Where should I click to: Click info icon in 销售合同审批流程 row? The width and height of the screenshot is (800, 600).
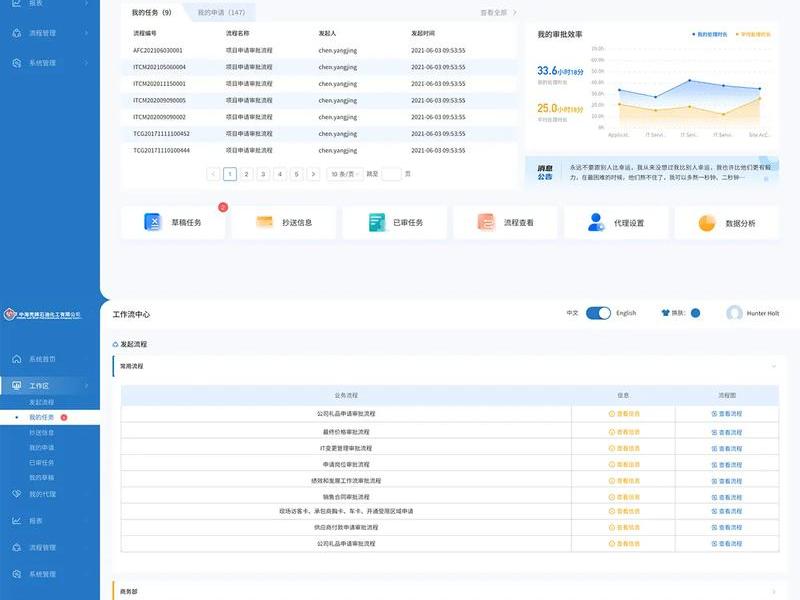click(x=612, y=497)
